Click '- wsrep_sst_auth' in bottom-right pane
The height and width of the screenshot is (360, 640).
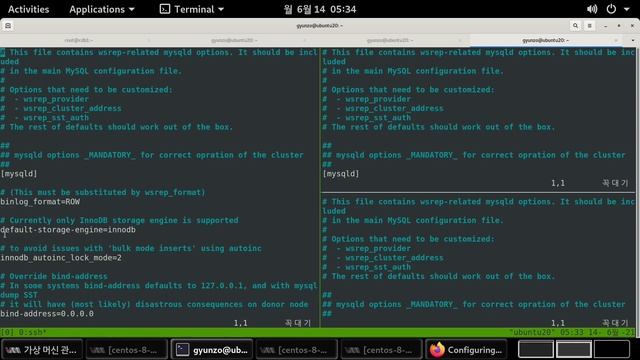(x=367, y=267)
